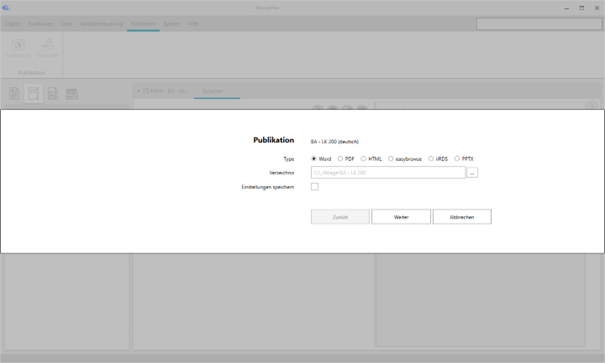
Task: Click the docuglobe cloud logo icon
Action: pos(5,7)
